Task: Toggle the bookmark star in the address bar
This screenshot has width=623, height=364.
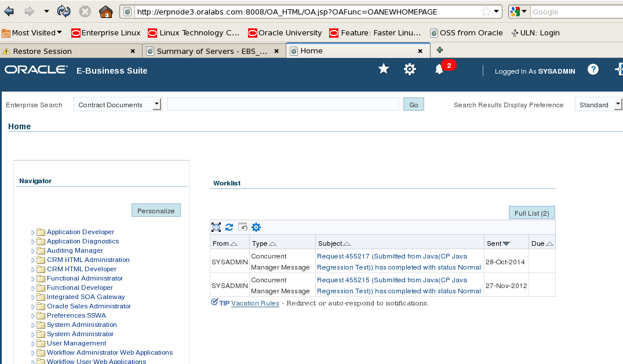Action: tap(486, 10)
